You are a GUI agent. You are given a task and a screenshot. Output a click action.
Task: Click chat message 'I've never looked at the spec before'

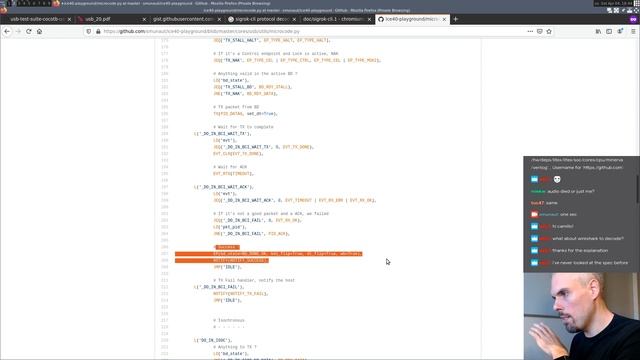(x=590, y=262)
